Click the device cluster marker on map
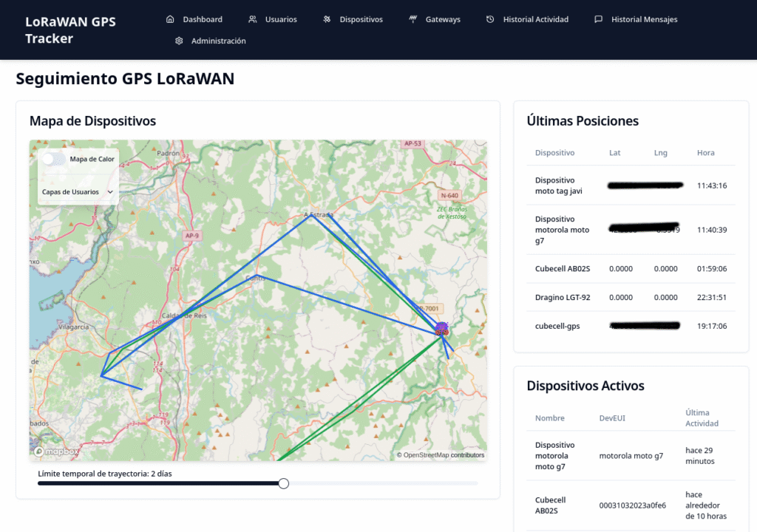757x532 pixels. point(441,329)
